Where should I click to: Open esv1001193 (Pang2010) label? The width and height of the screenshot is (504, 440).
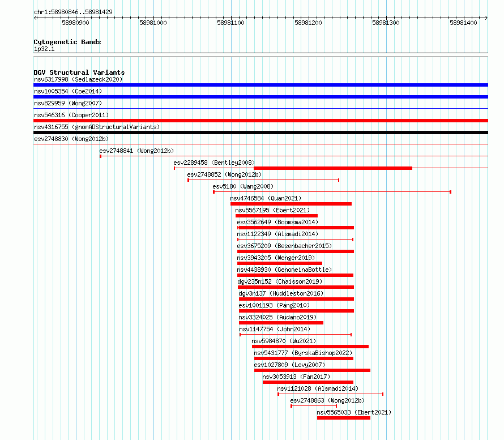click(274, 305)
